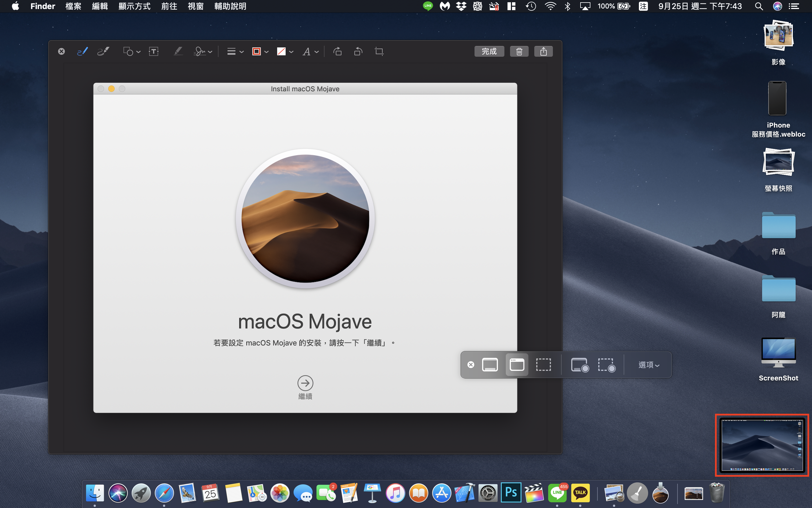Open Trash in the Dock
Image resolution: width=812 pixels, height=508 pixels.
coord(717,493)
